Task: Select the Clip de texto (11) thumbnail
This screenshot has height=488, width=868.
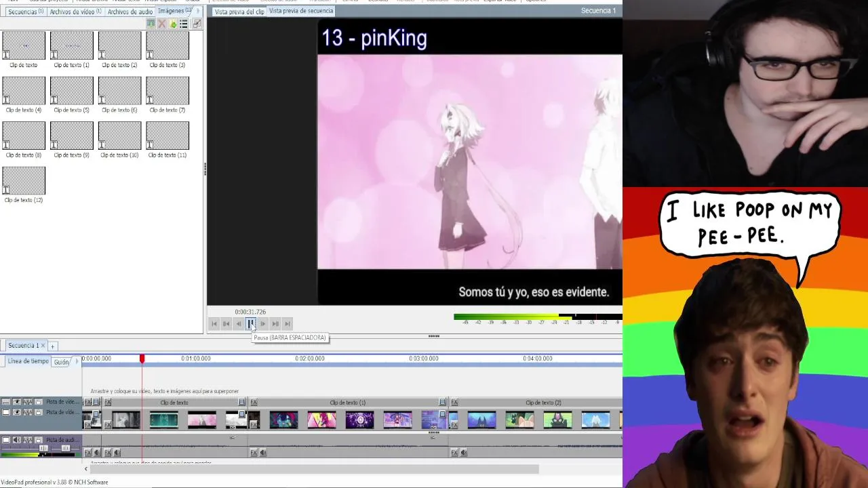Action: (x=167, y=136)
